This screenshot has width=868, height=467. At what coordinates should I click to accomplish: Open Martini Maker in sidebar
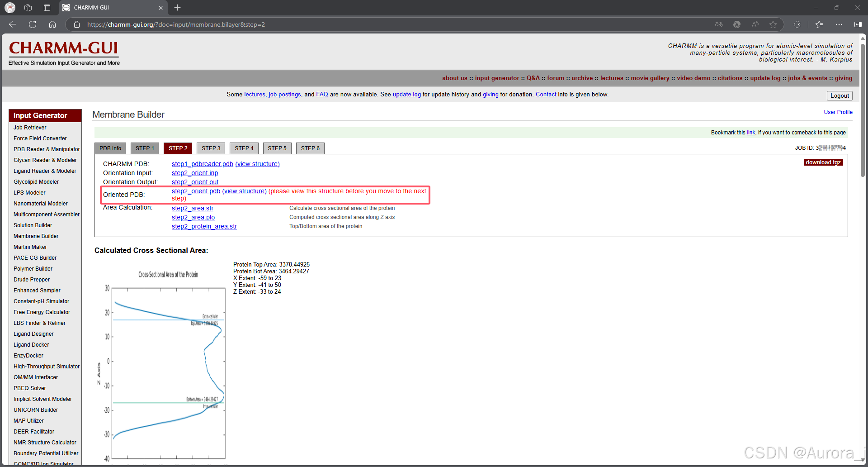30,247
